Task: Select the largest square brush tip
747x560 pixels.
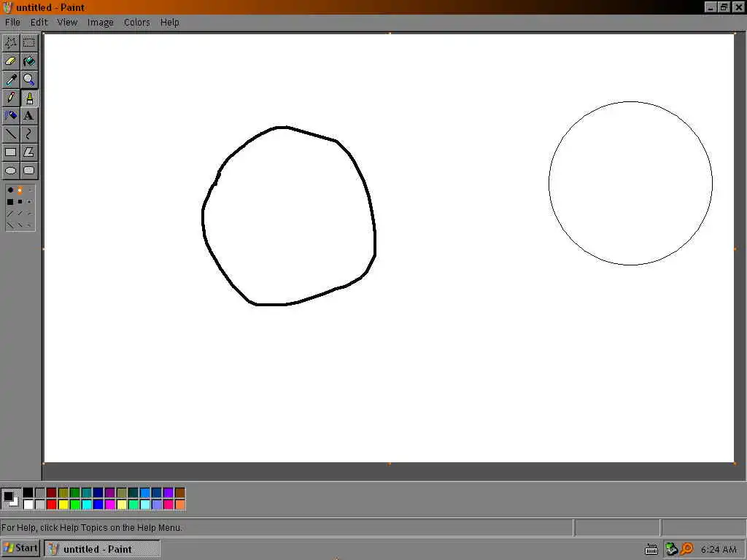Action: coord(10,202)
